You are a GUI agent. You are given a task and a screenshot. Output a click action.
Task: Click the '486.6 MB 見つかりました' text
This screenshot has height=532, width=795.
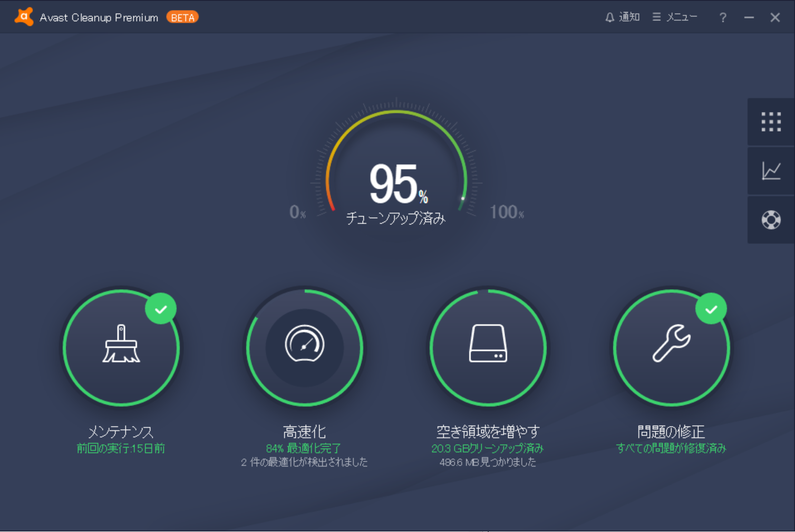click(488, 462)
